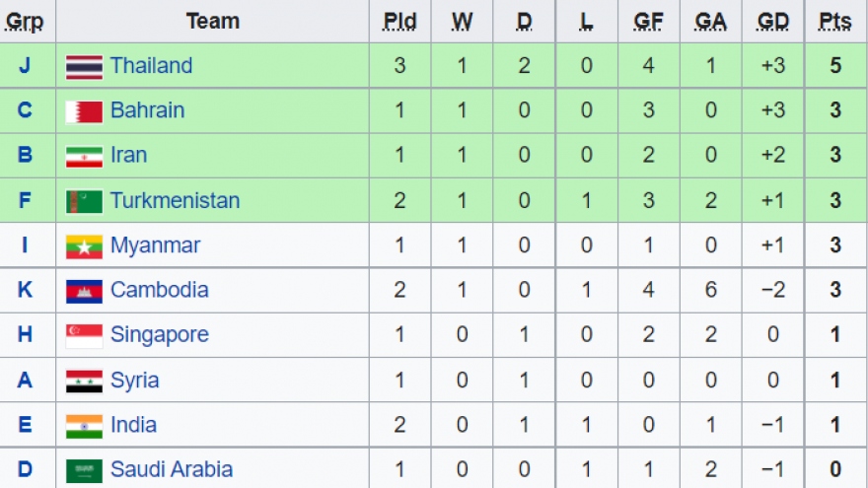Click the GD column header abbreviation

click(x=772, y=22)
